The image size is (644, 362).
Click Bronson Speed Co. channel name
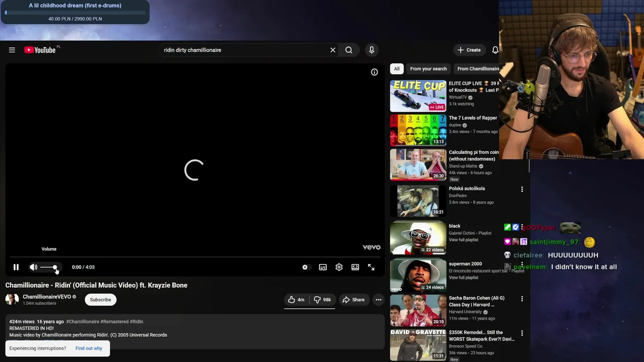pyautogui.click(x=466, y=346)
